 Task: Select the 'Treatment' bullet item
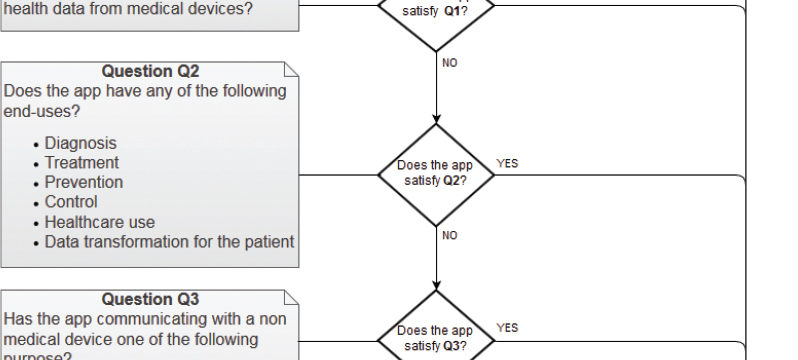pyautogui.click(x=81, y=162)
